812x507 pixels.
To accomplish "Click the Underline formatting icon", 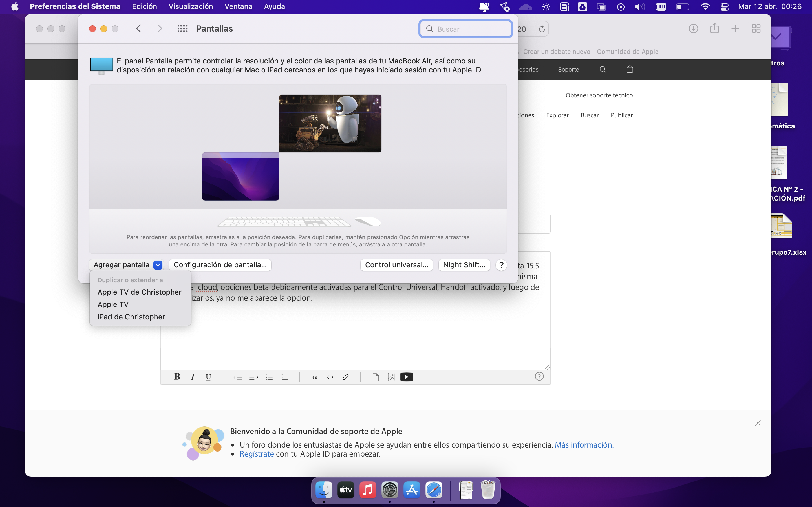I will click(x=208, y=377).
